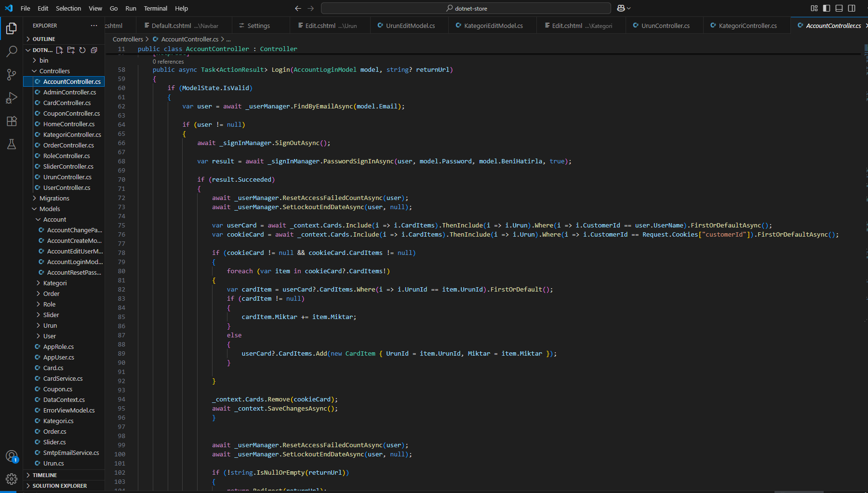Switch to UrunEditModel.cs tab
Image resolution: width=868 pixels, height=493 pixels.
click(410, 26)
